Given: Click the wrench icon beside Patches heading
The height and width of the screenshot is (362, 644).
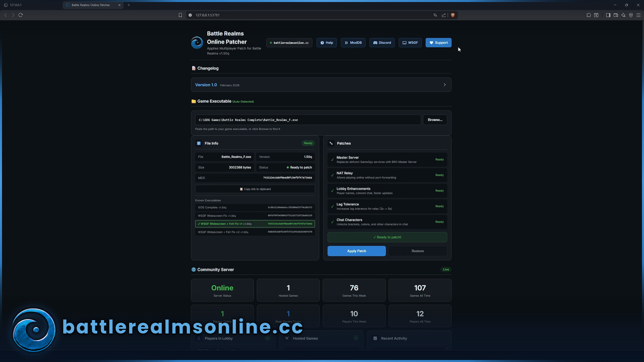Looking at the screenshot, I should [x=331, y=143].
